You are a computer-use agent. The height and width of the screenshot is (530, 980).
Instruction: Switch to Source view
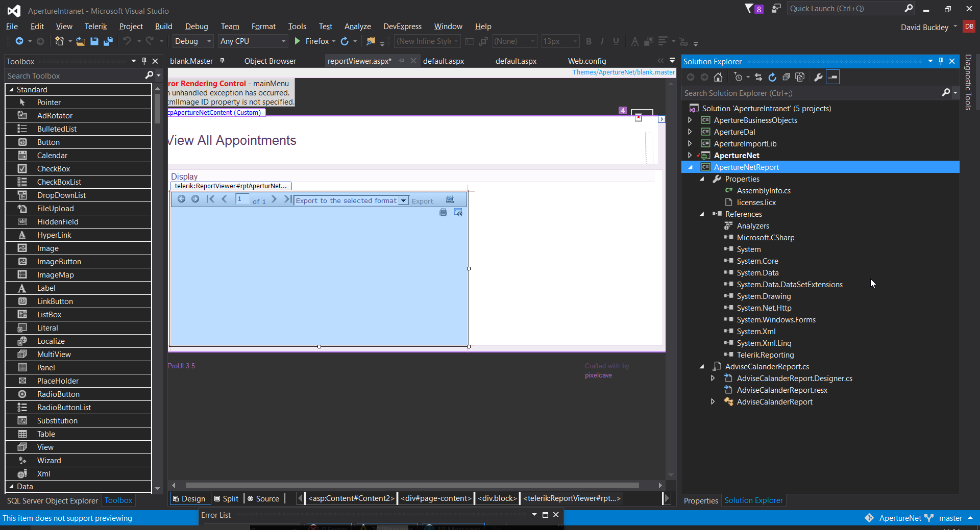(x=263, y=498)
